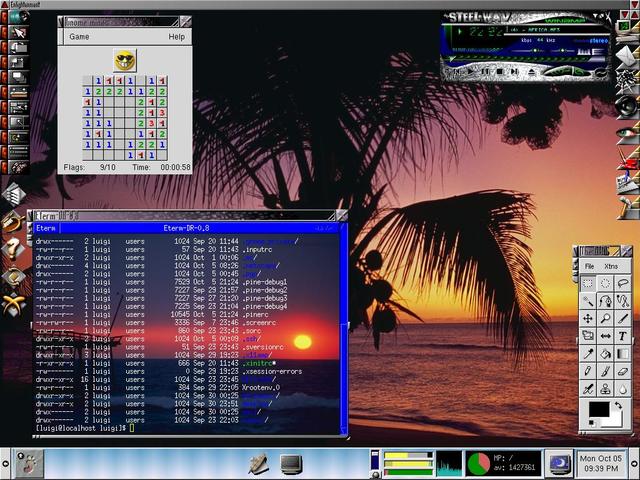Select GIMP airbrush tool

pos(588,389)
